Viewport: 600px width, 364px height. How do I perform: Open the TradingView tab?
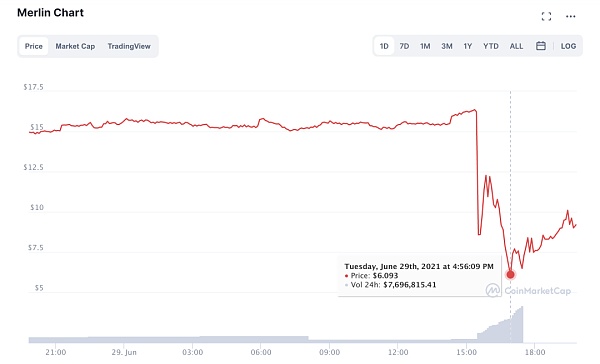[129, 46]
